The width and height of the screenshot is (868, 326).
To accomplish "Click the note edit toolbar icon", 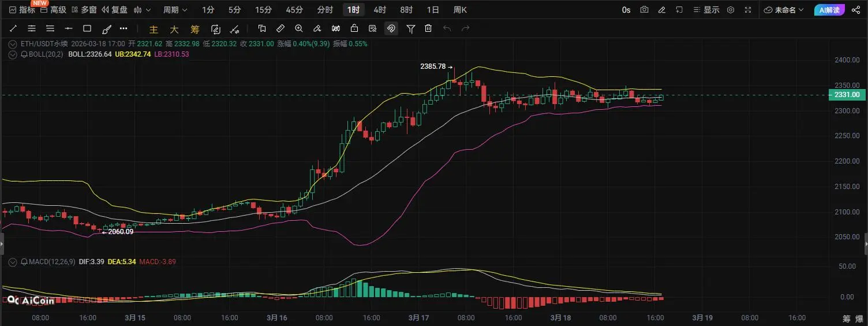I will (x=373, y=28).
